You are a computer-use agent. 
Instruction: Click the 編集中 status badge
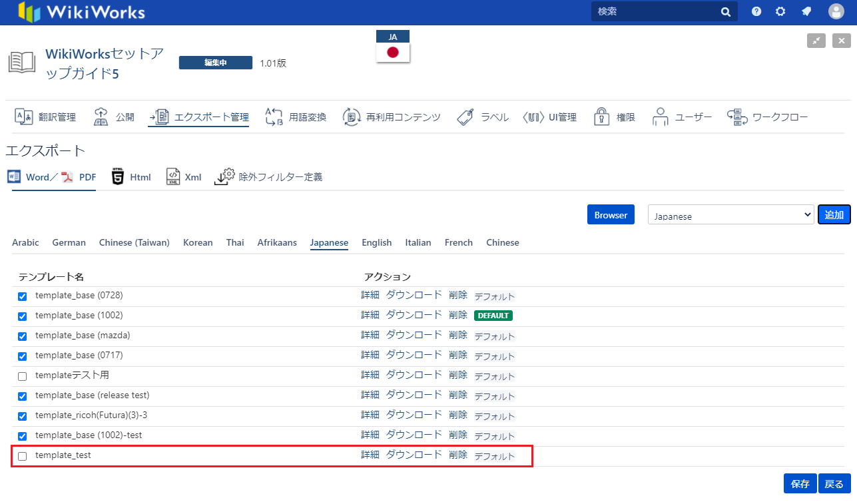tap(216, 63)
